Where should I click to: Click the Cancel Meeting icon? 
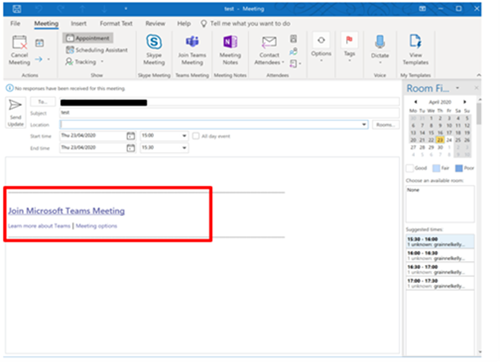click(x=19, y=43)
